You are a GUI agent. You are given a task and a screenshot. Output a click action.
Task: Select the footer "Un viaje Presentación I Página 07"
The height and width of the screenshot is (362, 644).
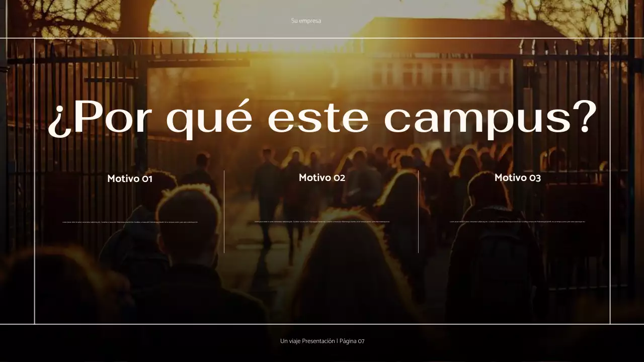coord(322,340)
